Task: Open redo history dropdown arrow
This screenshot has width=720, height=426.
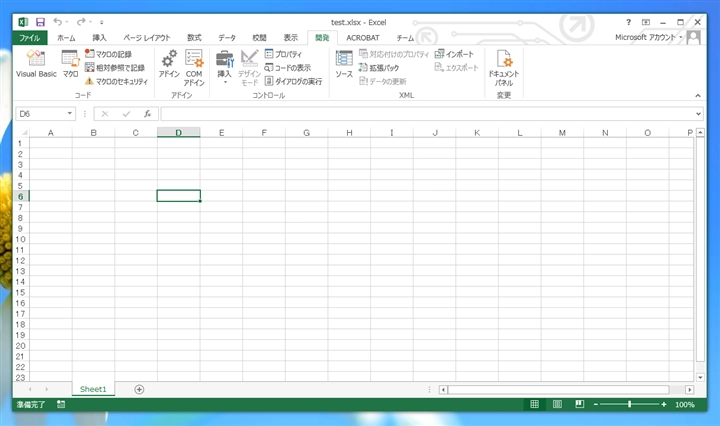Action: (90, 22)
